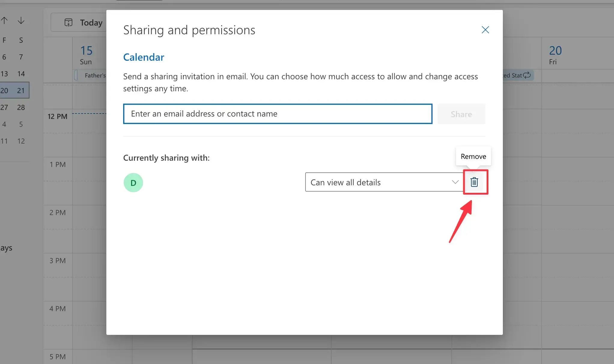This screenshot has height=364, width=614.
Task: Click the X to close Sharing and permissions
Action: click(x=485, y=30)
